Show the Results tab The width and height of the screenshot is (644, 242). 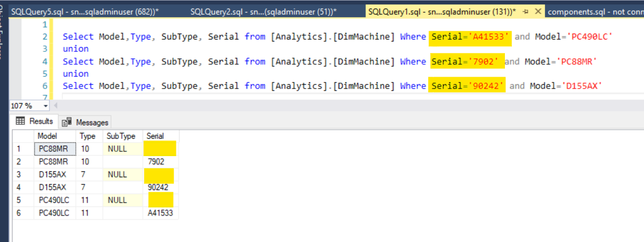pos(35,122)
